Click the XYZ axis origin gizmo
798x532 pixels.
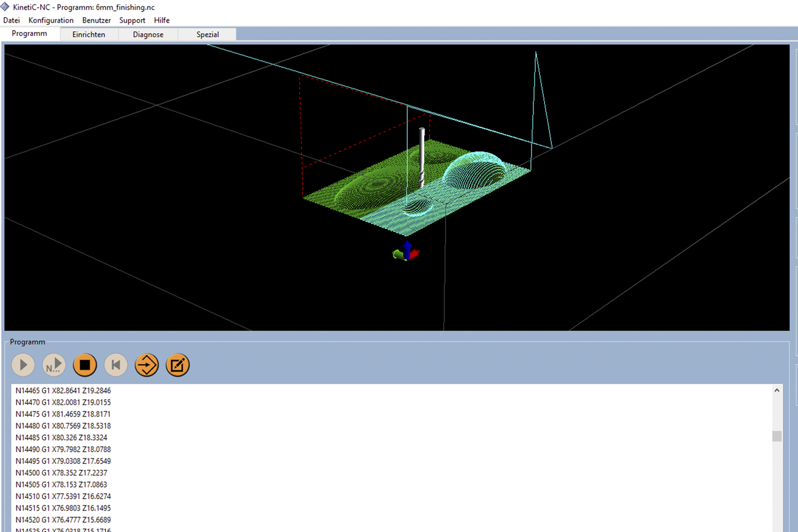click(x=406, y=251)
